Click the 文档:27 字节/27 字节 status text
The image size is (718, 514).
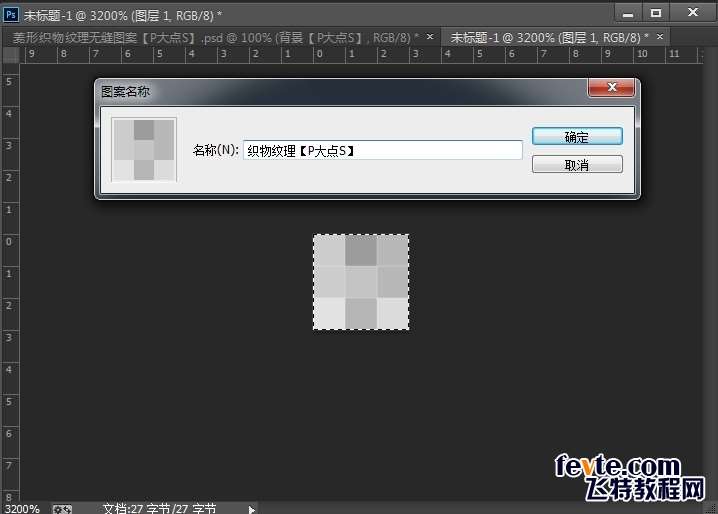tap(159, 509)
